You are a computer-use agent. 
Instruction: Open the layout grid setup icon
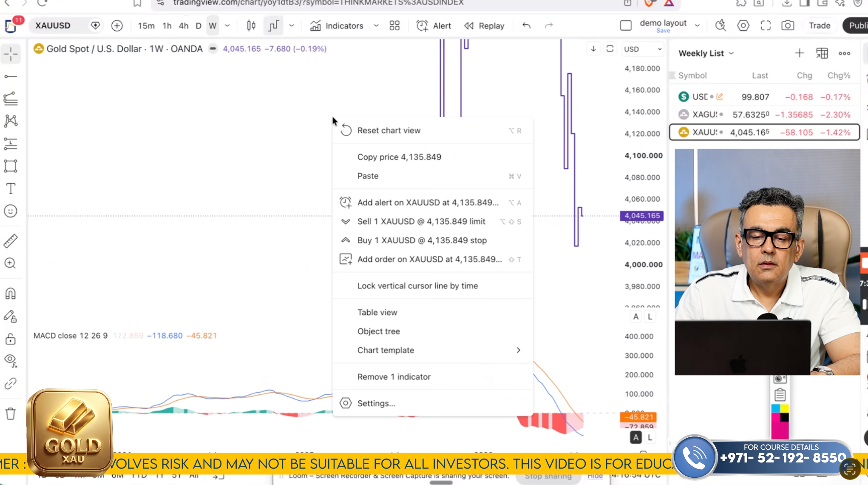point(394,26)
